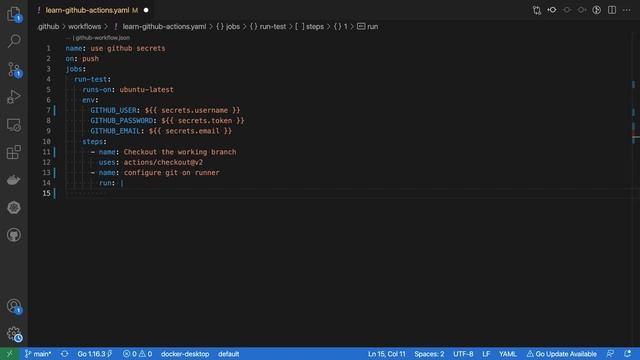Click workflows in the breadcrumb

pos(84,27)
